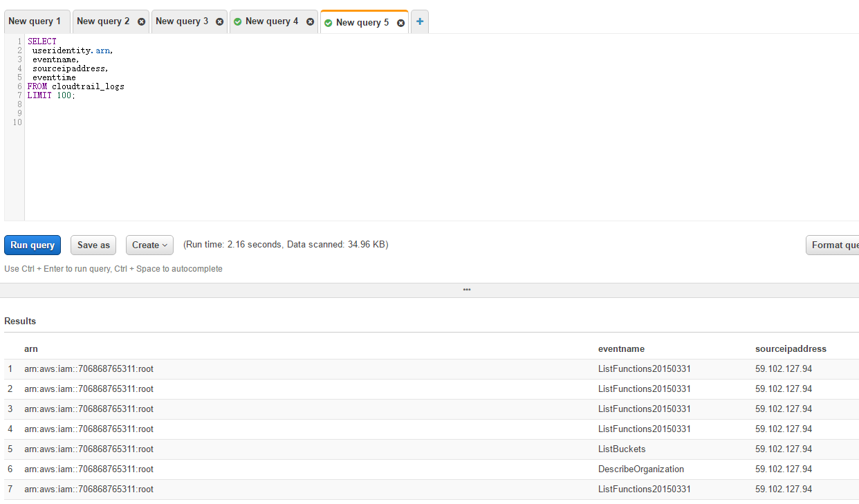
Task: Click the arn column header
Action: pyautogui.click(x=31, y=349)
